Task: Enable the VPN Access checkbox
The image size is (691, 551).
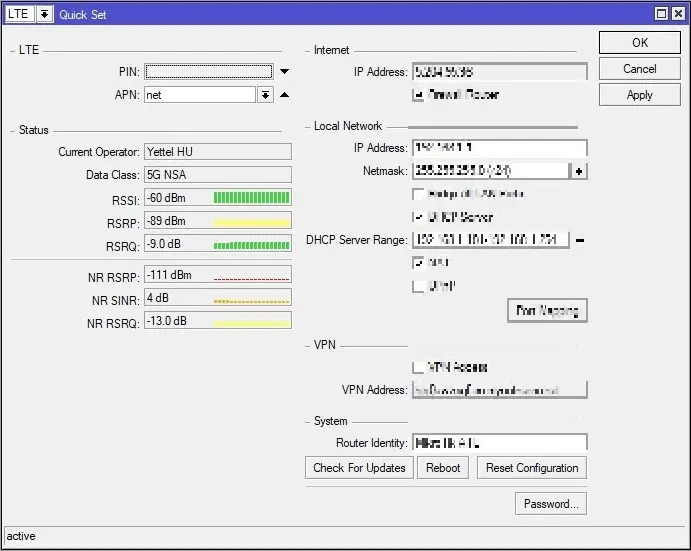Action: pos(419,367)
